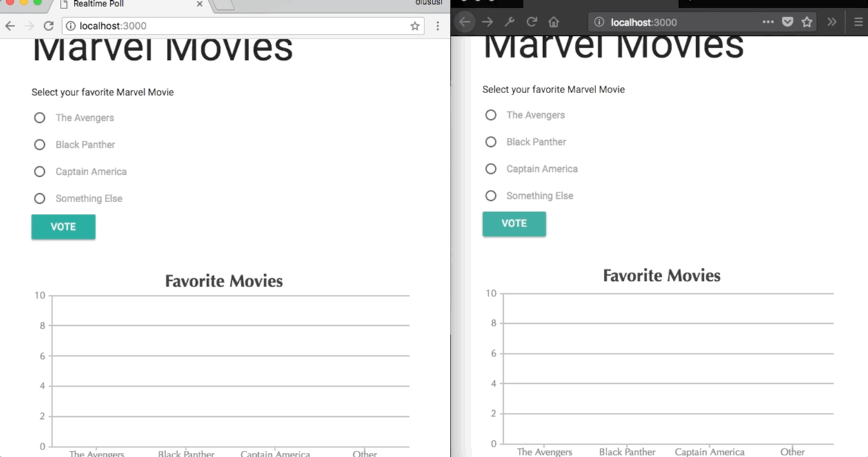The image size is (868, 457).
Task: Click the VOTE button in Chrome window
Action: point(63,227)
